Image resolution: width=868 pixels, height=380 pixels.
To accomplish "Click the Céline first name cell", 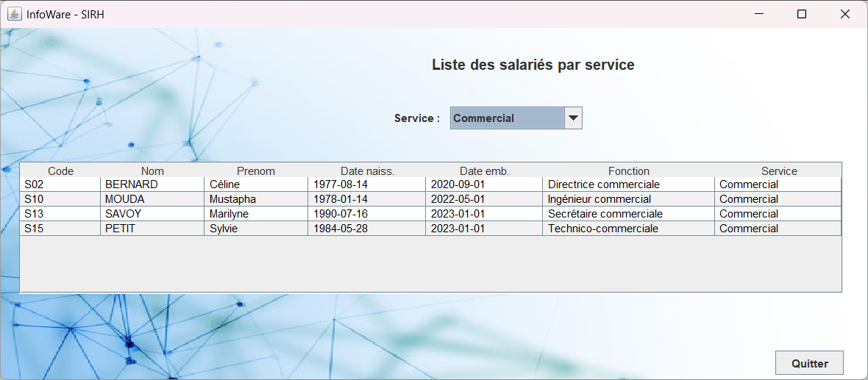I will 256,184.
